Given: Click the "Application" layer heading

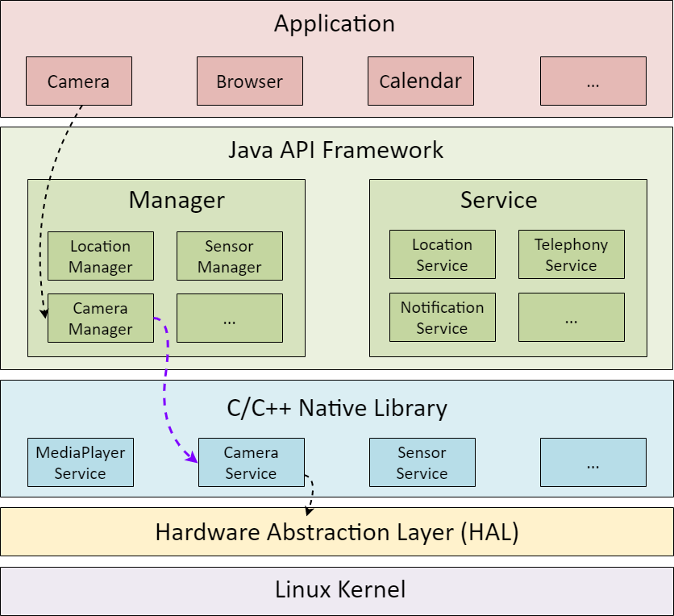Looking at the screenshot, I should [x=335, y=24].
